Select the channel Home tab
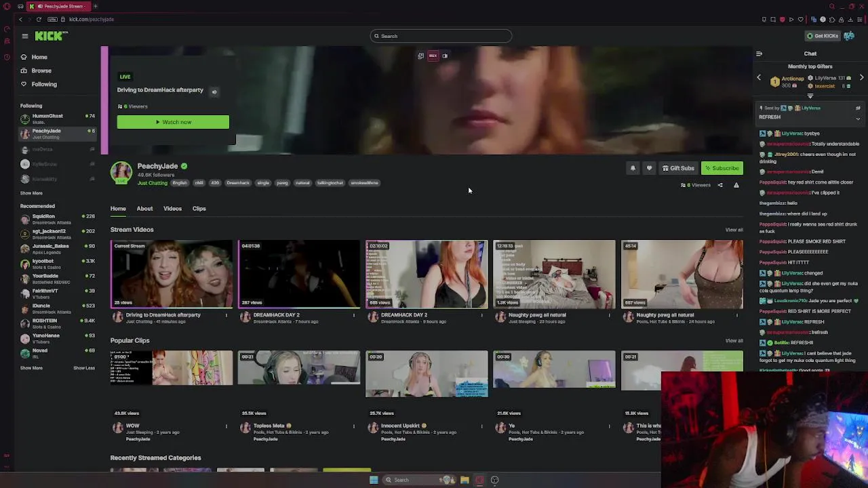Viewport: 868px width, 488px height. coord(118,209)
